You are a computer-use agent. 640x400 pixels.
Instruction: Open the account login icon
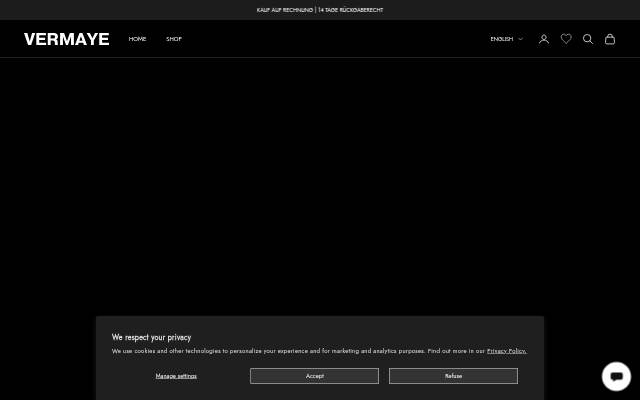click(x=544, y=39)
